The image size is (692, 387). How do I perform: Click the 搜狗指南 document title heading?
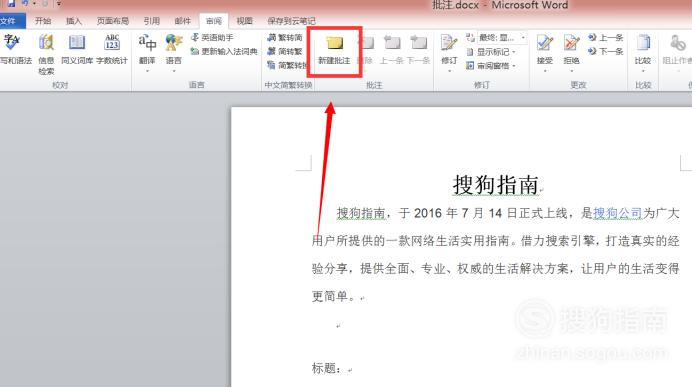tap(496, 184)
